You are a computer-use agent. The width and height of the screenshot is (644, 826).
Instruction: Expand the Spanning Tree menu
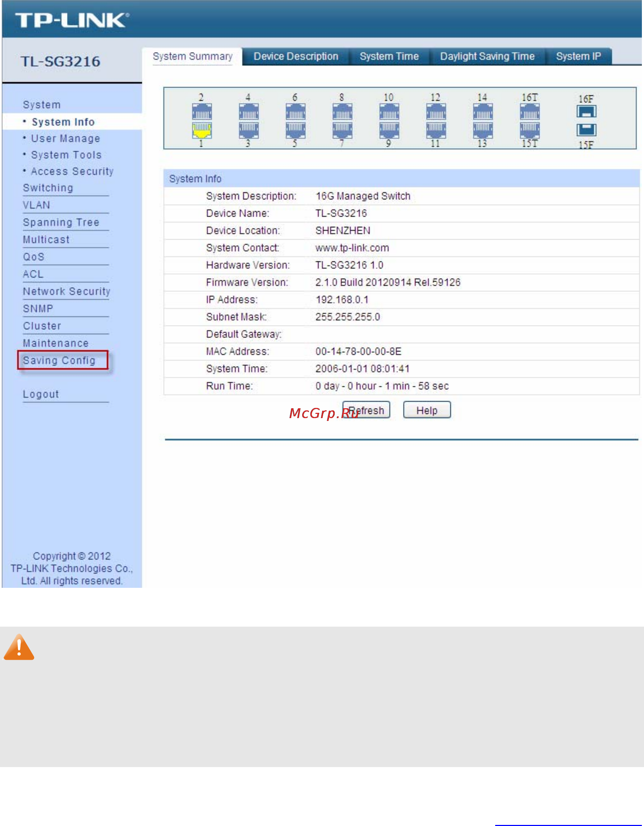(61, 222)
